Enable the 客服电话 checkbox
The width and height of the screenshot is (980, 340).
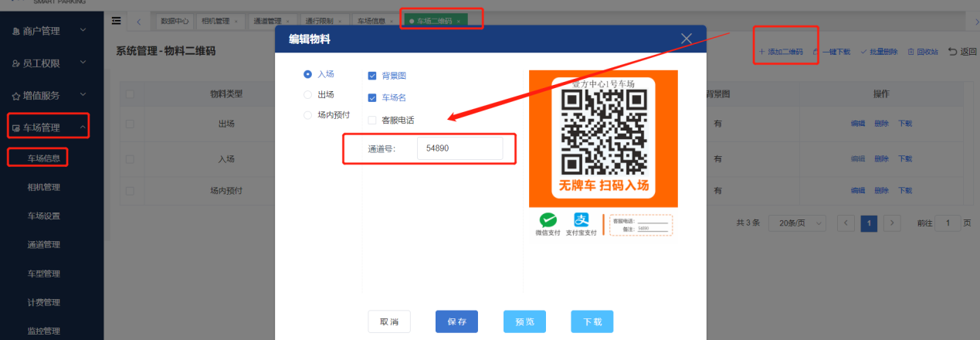372,120
